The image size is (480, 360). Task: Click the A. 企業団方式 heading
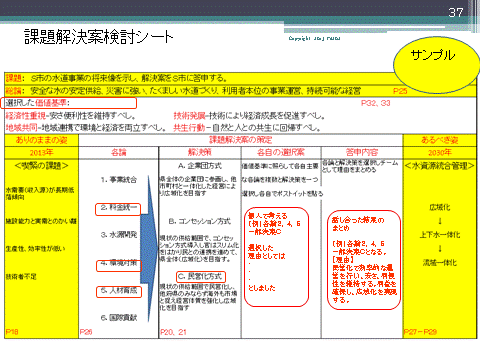point(200,166)
